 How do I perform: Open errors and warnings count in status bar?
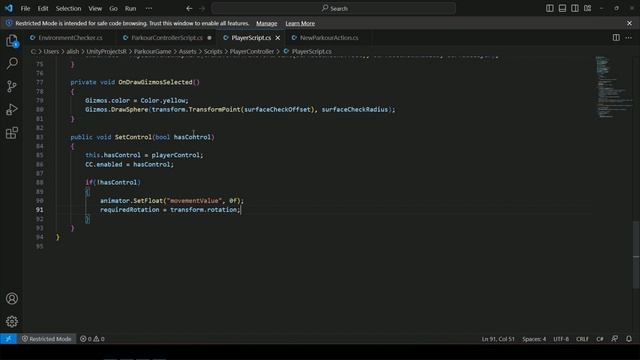pyautogui.click(x=92, y=339)
